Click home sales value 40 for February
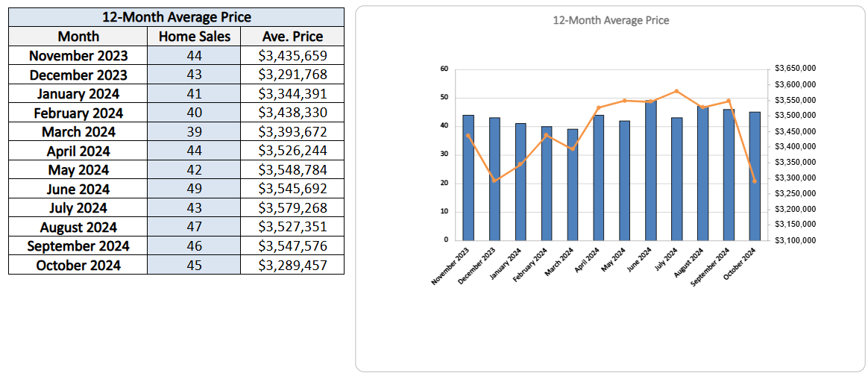This screenshot has height=379, width=868. [x=194, y=113]
